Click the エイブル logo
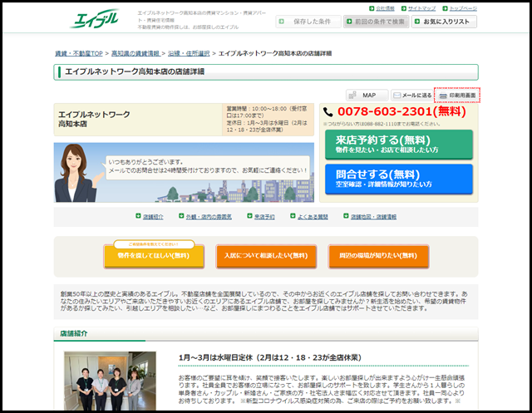532x413 pixels. tap(95, 19)
